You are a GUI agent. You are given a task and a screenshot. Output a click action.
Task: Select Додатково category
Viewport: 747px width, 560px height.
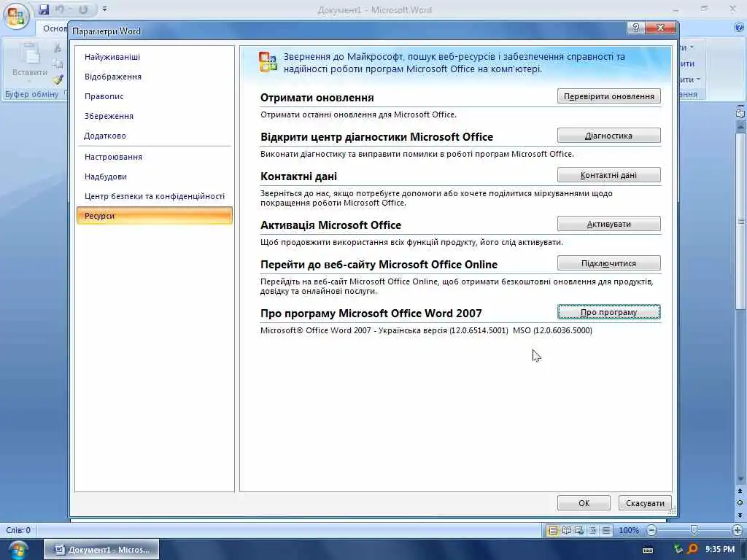tap(155, 136)
